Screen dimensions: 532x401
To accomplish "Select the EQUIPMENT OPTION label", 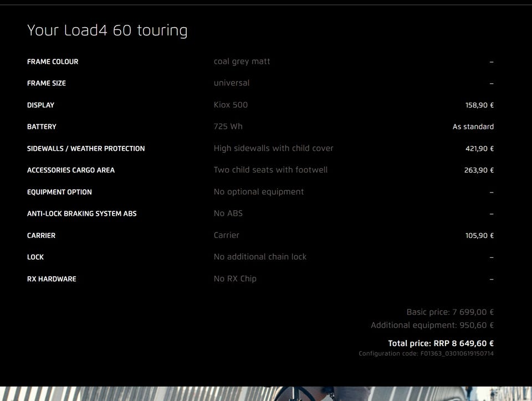I will tap(59, 192).
